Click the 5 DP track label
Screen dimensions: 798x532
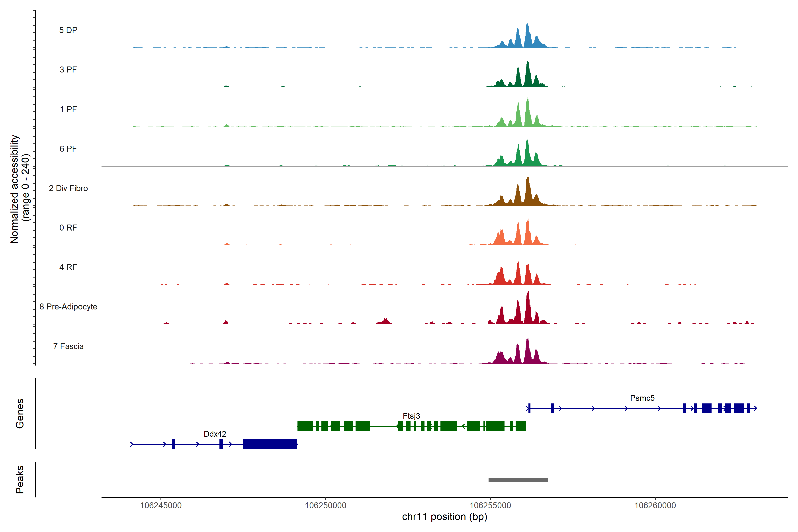[x=68, y=30]
